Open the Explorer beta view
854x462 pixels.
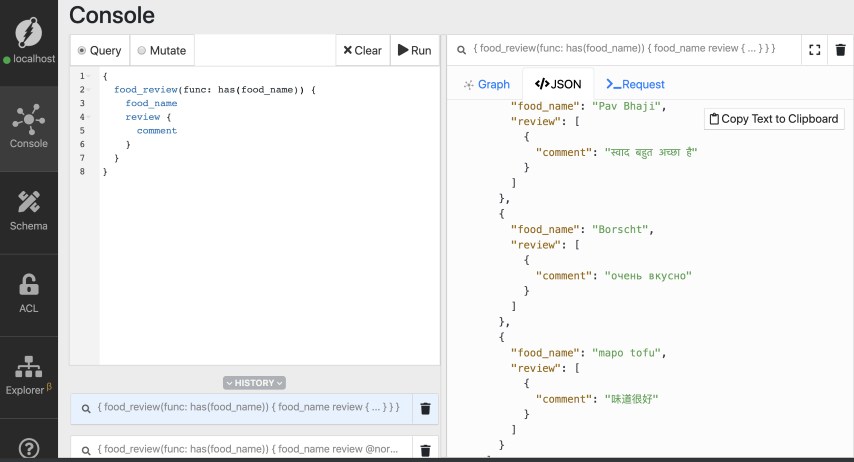coord(29,375)
